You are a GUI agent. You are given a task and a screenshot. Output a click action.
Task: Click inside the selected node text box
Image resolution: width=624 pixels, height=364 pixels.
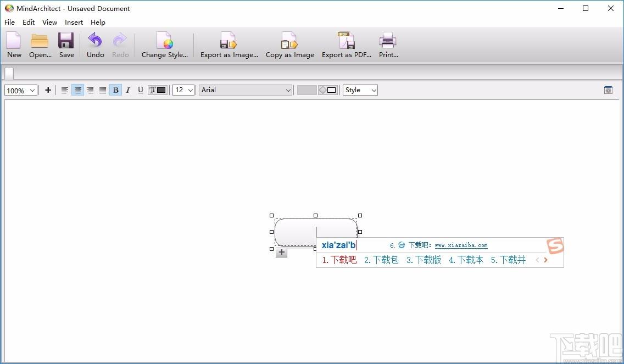point(316,232)
